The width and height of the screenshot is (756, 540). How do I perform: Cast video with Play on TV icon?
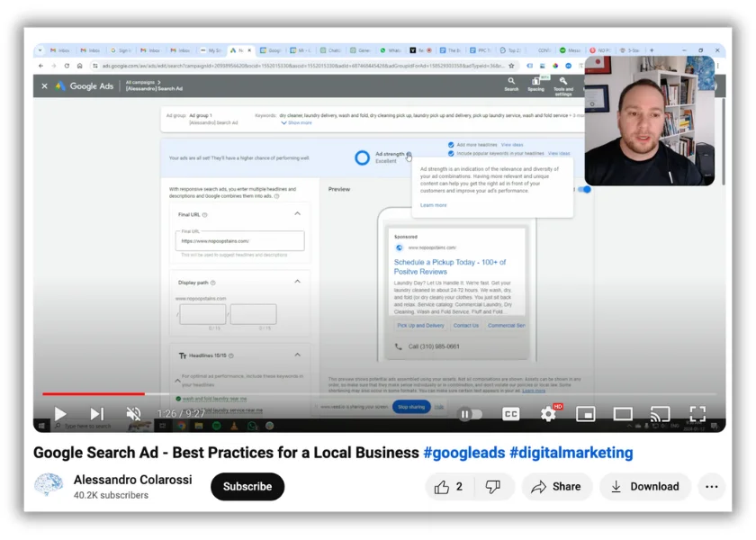[660, 414]
